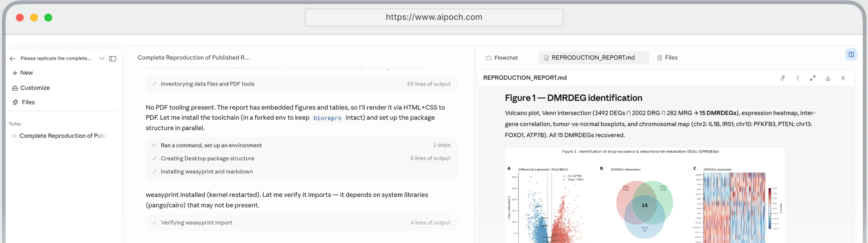Toggle the left sidebar panel icon
The height and width of the screenshot is (243, 868).
[113, 59]
